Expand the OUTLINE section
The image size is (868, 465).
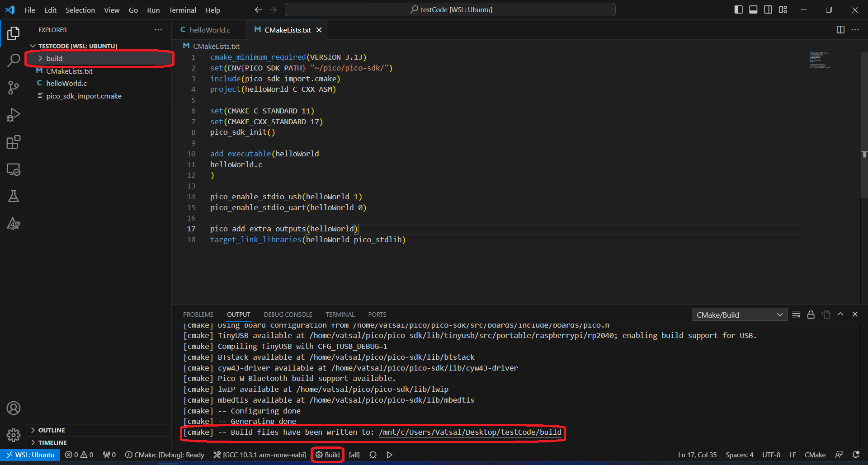pyautogui.click(x=52, y=430)
